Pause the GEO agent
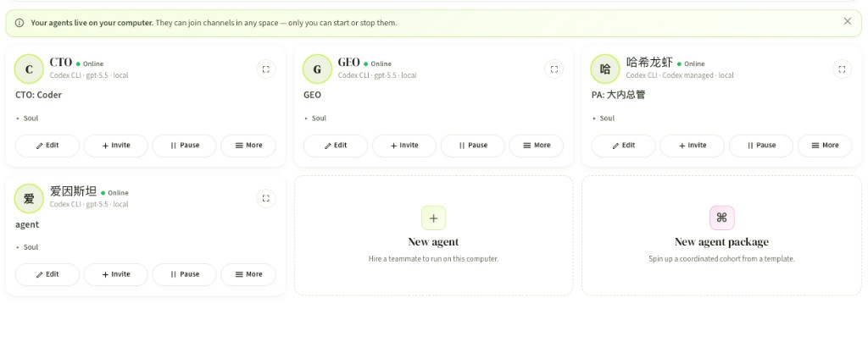The height and width of the screenshot is (353, 868). (473, 146)
